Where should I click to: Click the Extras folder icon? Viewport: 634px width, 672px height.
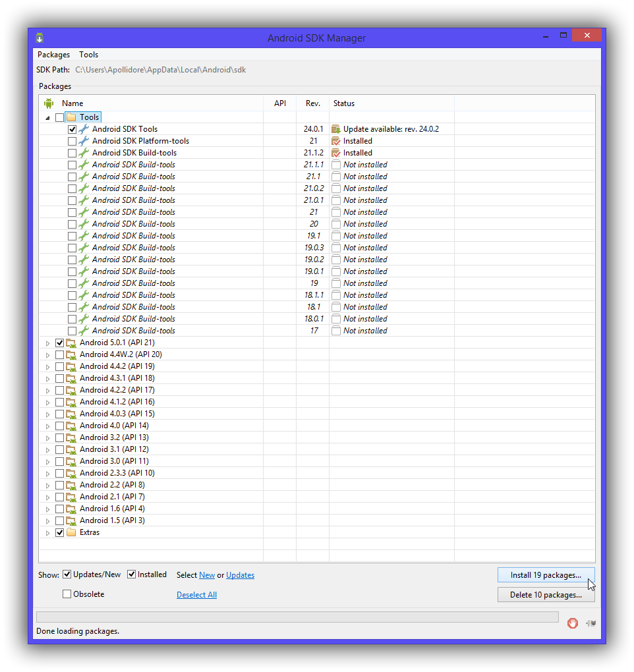[71, 532]
